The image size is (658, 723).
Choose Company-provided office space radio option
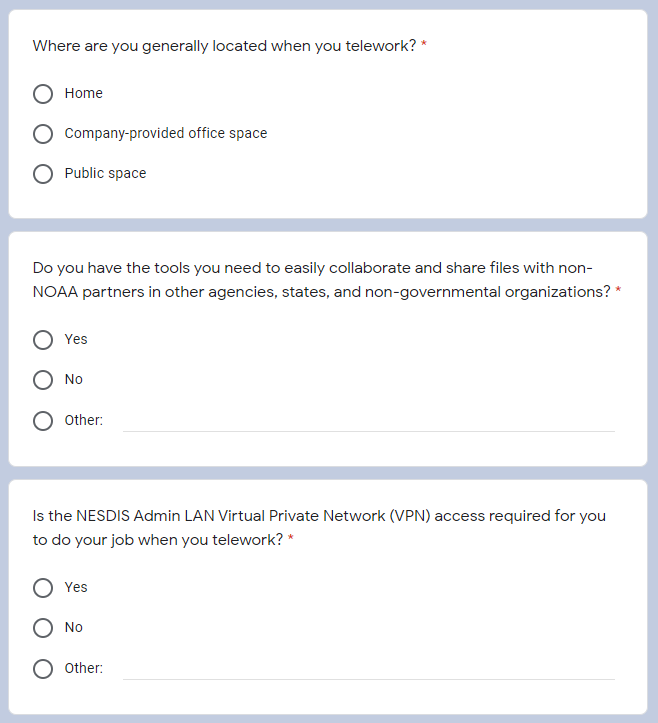tap(43, 134)
